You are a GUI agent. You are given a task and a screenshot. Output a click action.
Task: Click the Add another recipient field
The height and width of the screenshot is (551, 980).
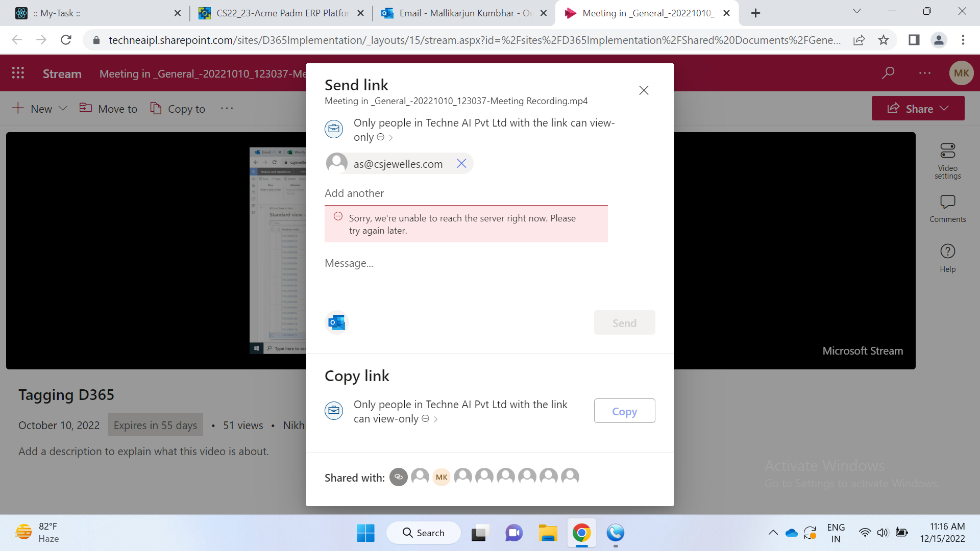[x=466, y=193]
